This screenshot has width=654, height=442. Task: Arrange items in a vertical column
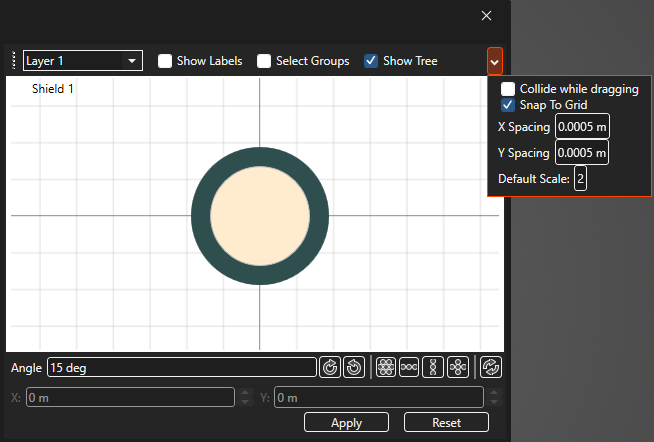(x=433, y=367)
